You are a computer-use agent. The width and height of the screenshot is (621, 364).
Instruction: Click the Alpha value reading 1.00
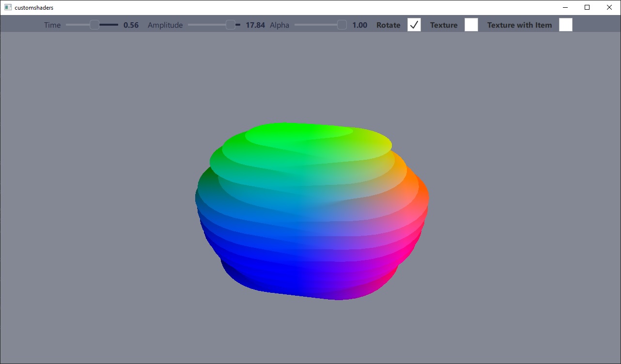[x=359, y=25]
